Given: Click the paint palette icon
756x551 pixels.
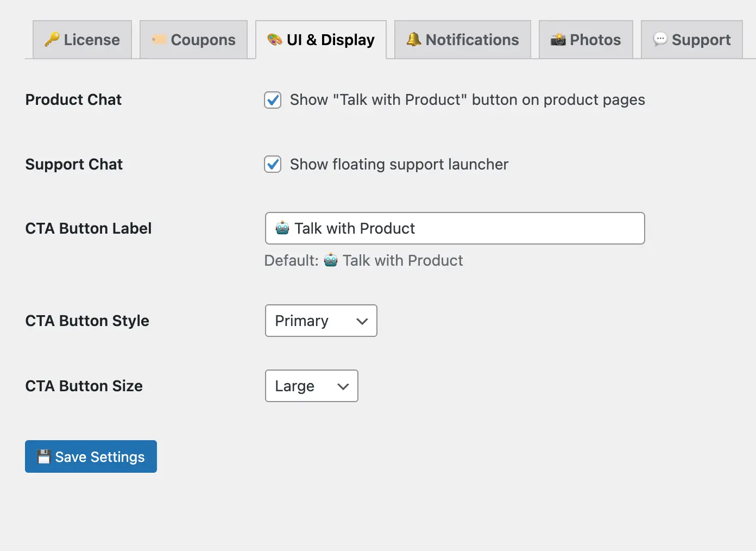Looking at the screenshot, I should click(x=275, y=40).
